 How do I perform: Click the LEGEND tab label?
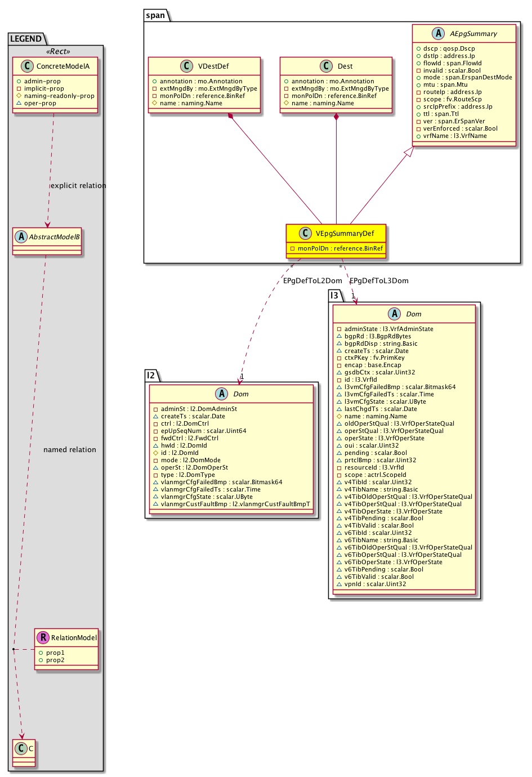pyautogui.click(x=26, y=38)
